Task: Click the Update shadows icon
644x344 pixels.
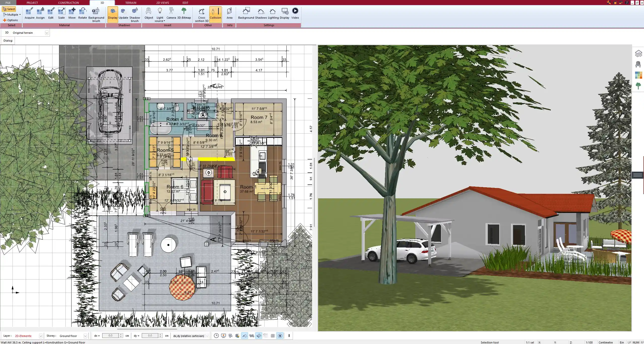Action: coord(123,13)
